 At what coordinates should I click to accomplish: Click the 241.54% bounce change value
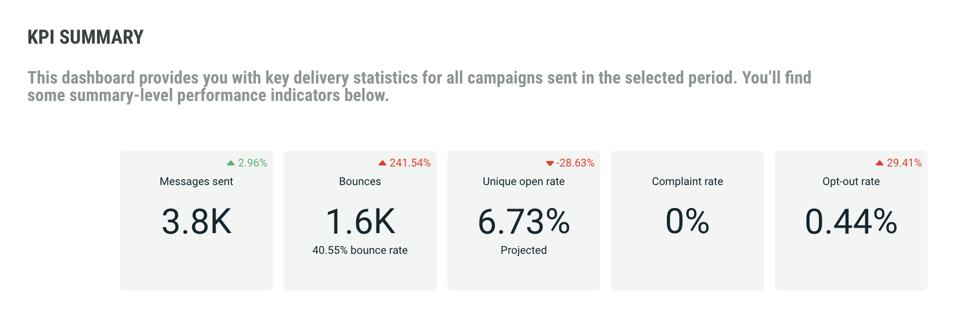point(410,163)
